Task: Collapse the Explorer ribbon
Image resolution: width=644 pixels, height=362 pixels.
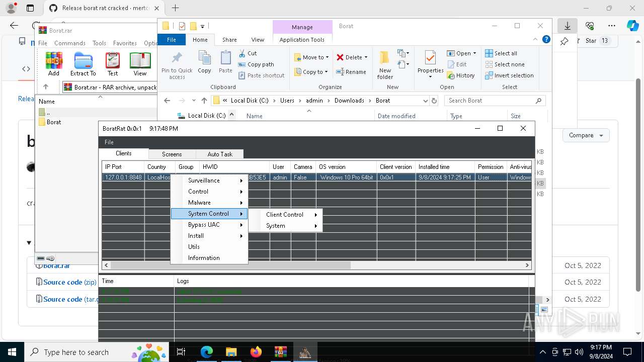Action: (x=536, y=40)
